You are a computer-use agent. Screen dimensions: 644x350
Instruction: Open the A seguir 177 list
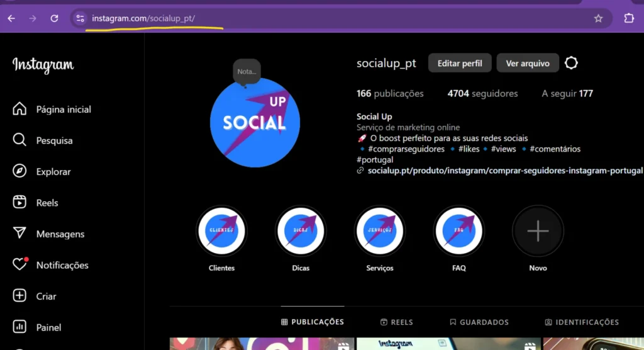[567, 93]
